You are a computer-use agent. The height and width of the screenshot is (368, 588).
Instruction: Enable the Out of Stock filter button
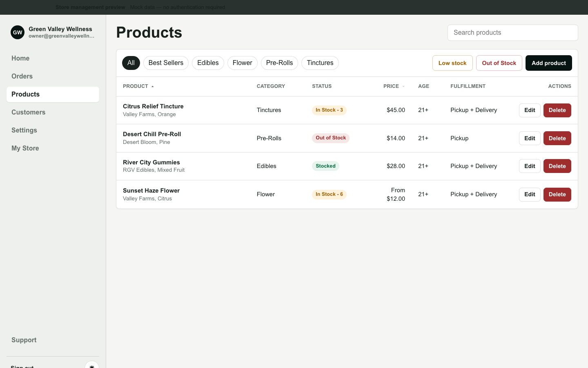click(499, 63)
